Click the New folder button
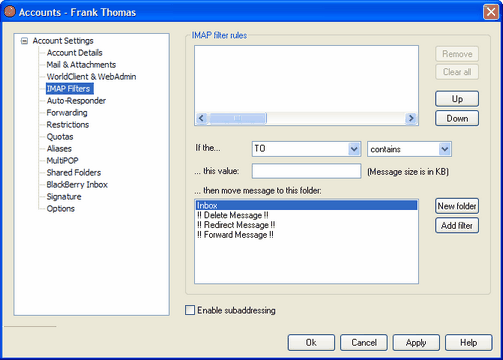Viewport: 503px width, 360px height. [x=457, y=206]
